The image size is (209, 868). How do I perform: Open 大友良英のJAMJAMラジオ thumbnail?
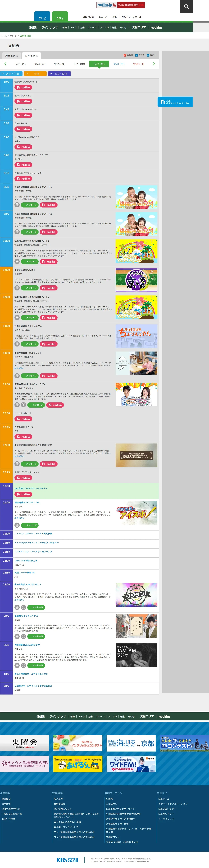[x=136, y=655]
